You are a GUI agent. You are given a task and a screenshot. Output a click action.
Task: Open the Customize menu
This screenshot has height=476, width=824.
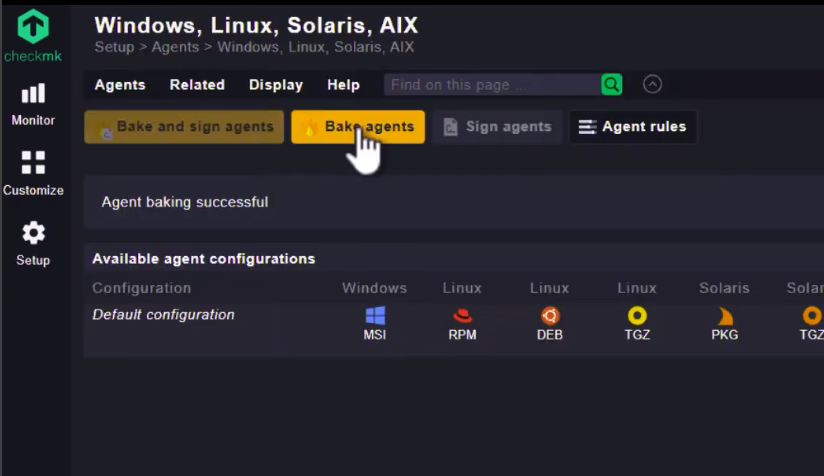click(33, 173)
